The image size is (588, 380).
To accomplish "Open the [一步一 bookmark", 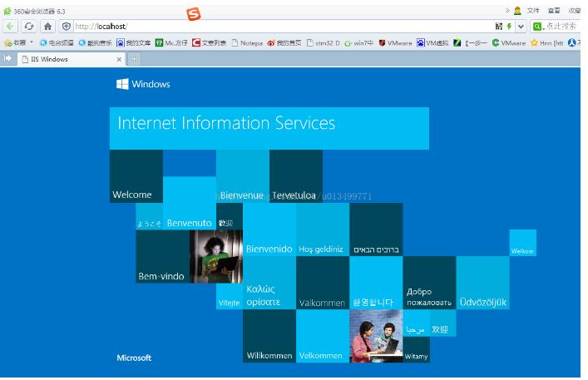I will [x=470, y=42].
